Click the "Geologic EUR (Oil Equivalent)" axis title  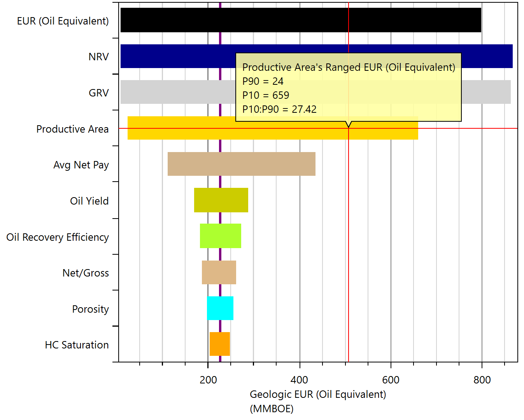[317, 394]
